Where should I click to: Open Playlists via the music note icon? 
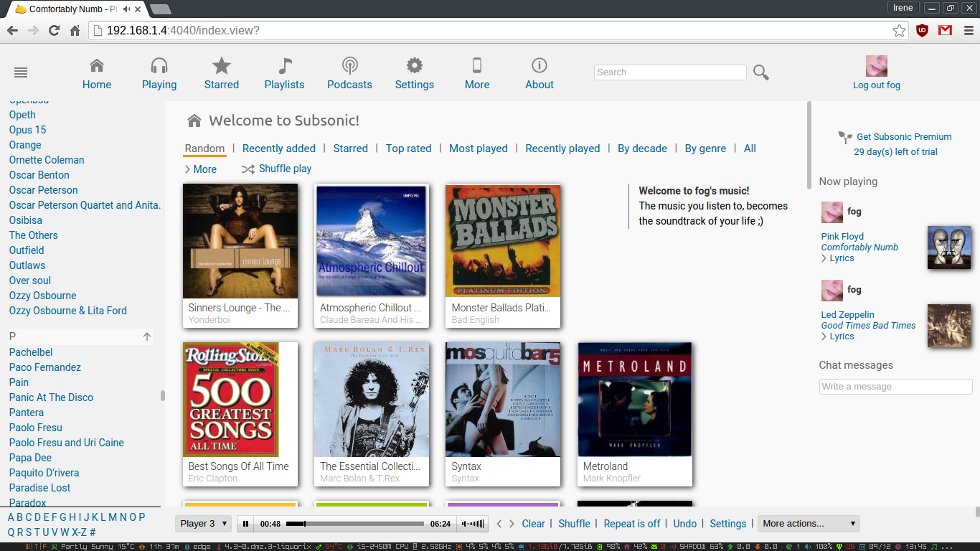click(285, 67)
